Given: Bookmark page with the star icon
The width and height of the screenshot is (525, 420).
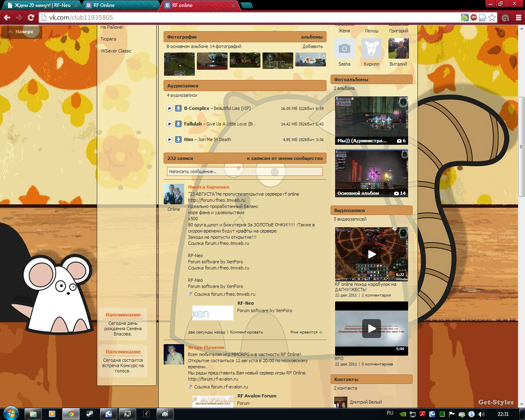Looking at the screenshot, I should [492, 17].
